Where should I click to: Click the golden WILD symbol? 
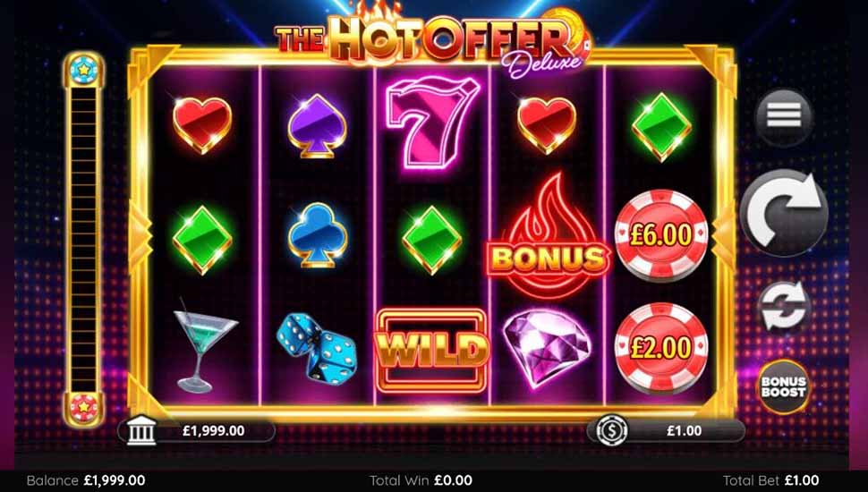[432, 351]
